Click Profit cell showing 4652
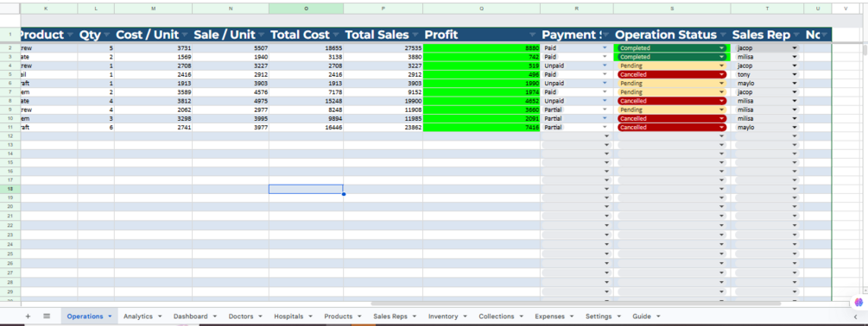 click(x=482, y=101)
